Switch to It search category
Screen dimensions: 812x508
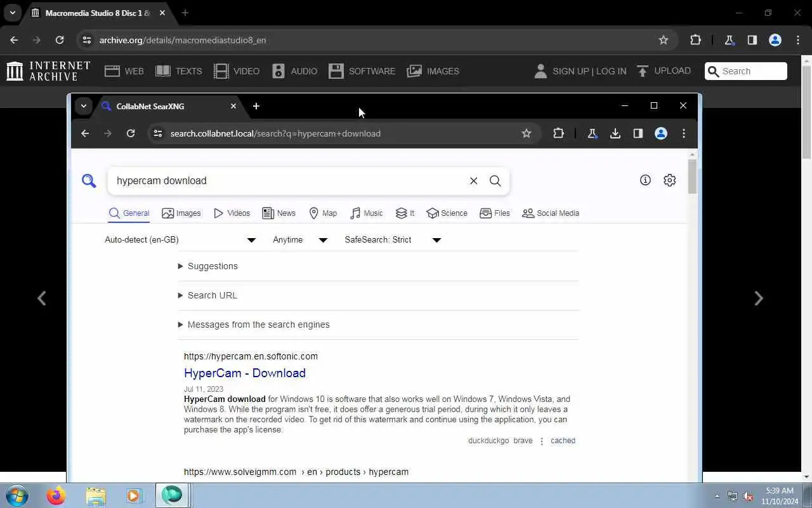coord(405,213)
